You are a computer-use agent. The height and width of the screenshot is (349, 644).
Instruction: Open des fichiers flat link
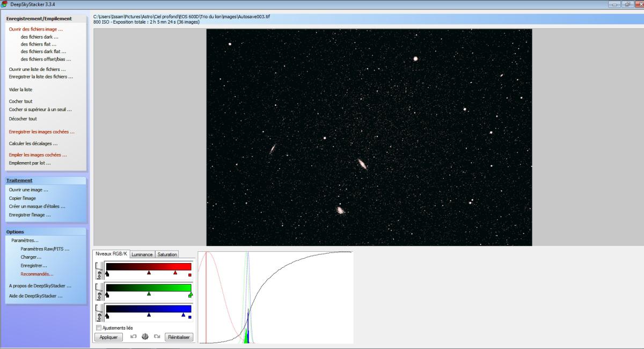(39, 45)
